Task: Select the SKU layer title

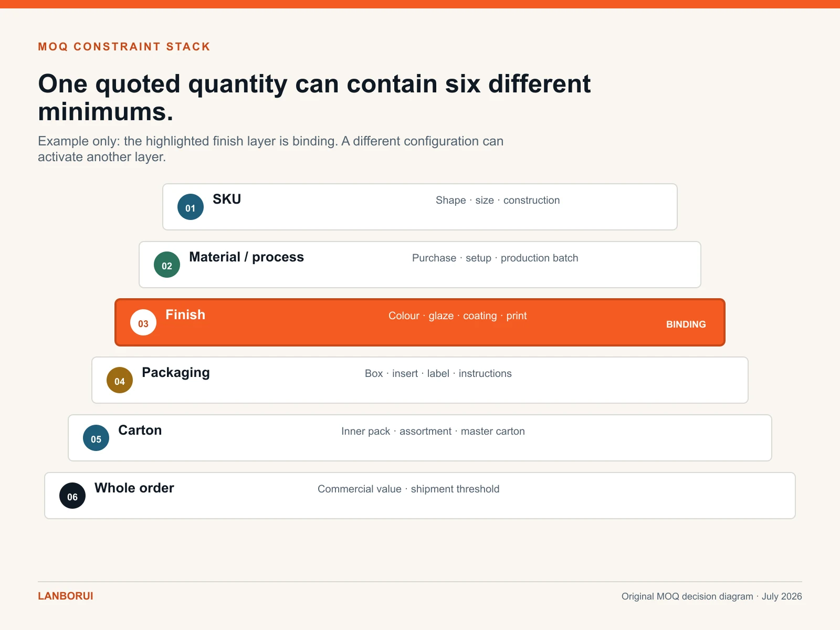Action: point(227,199)
